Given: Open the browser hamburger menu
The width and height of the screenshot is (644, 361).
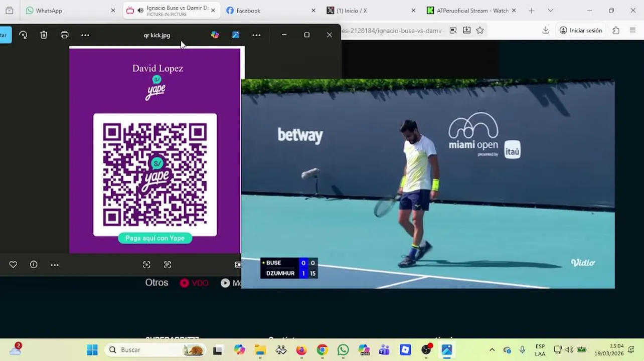Looking at the screenshot, I should 632,31.
